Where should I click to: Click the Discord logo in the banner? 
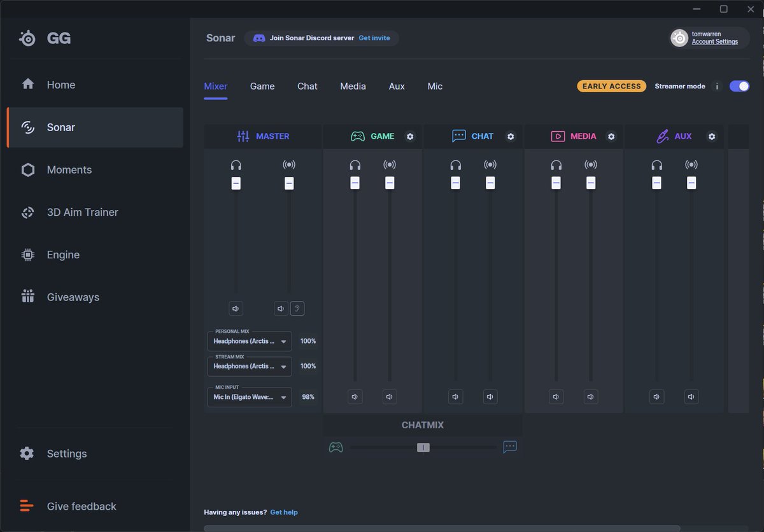pos(259,38)
